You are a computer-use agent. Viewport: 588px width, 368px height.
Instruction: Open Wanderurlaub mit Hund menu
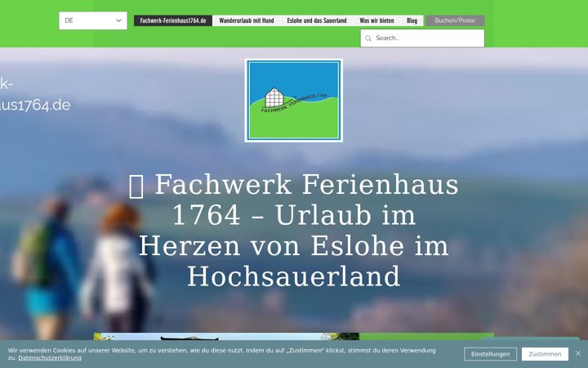247,20
